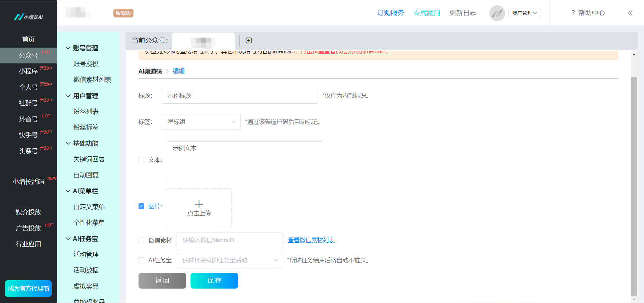
Task: Click the 点击上传 image upload area
Action: tap(199, 208)
